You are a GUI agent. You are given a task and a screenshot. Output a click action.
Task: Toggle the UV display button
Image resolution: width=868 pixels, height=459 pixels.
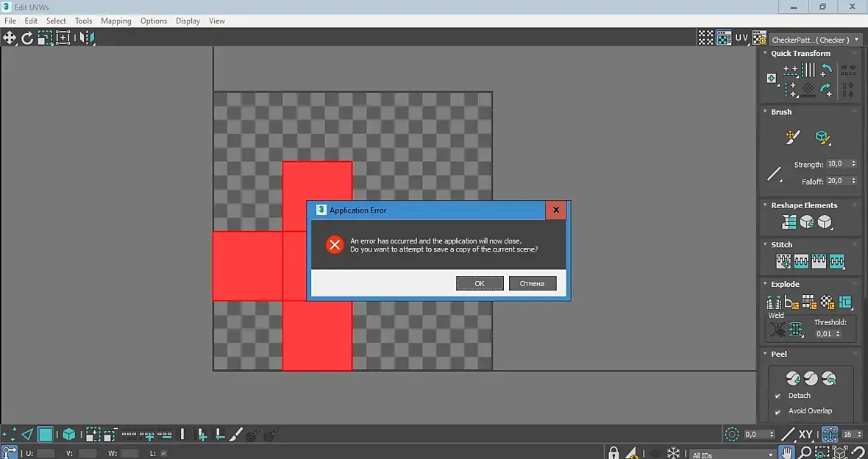pos(741,38)
